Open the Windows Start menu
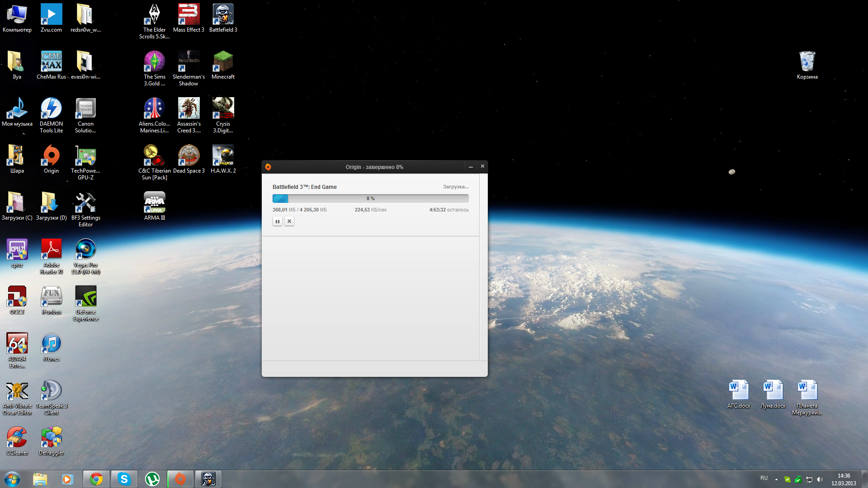Screen dimensions: 868x488 12,479
